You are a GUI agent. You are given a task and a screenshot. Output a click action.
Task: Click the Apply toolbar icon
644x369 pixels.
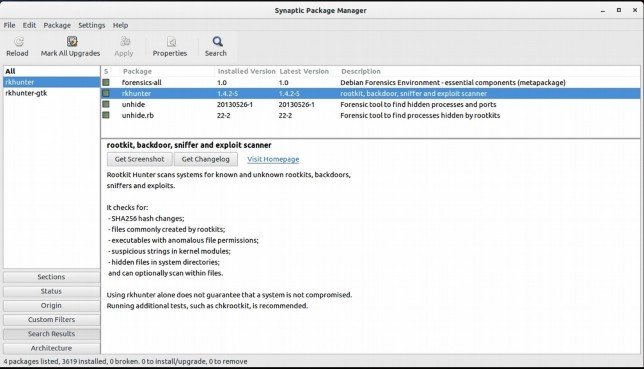(x=125, y=42)
